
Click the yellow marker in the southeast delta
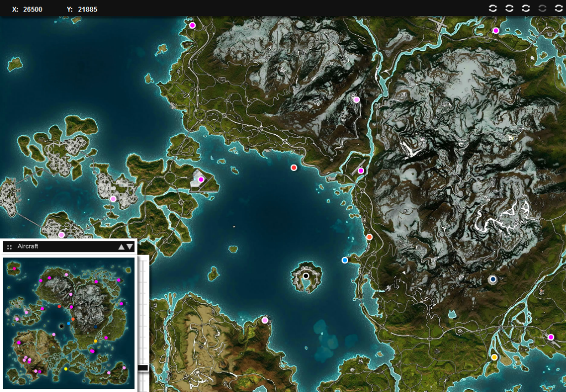[x=494, y=357]
